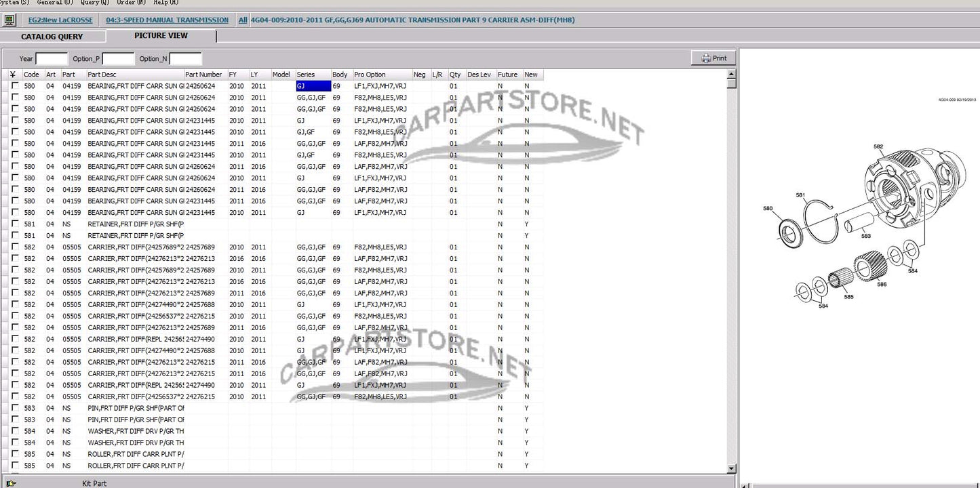Click the Year filter input field
The height and width of the screenshot is (488, 980).
[x=52, y=59]
